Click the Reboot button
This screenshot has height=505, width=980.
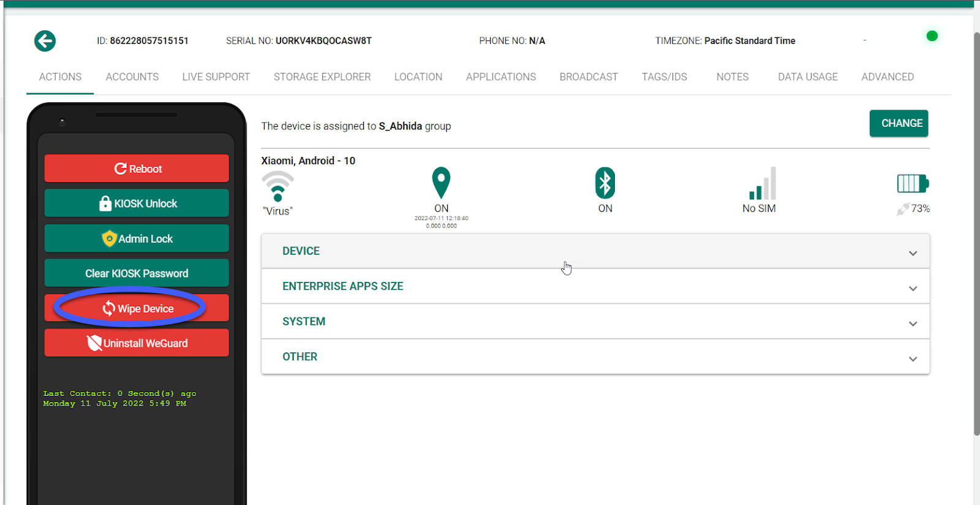(x=137, y=169)
